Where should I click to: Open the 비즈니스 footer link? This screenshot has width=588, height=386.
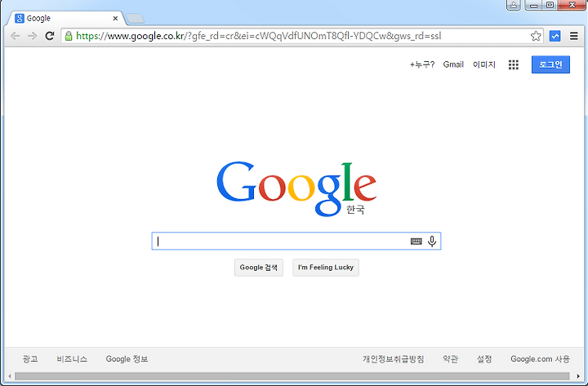tap(72, 359)
